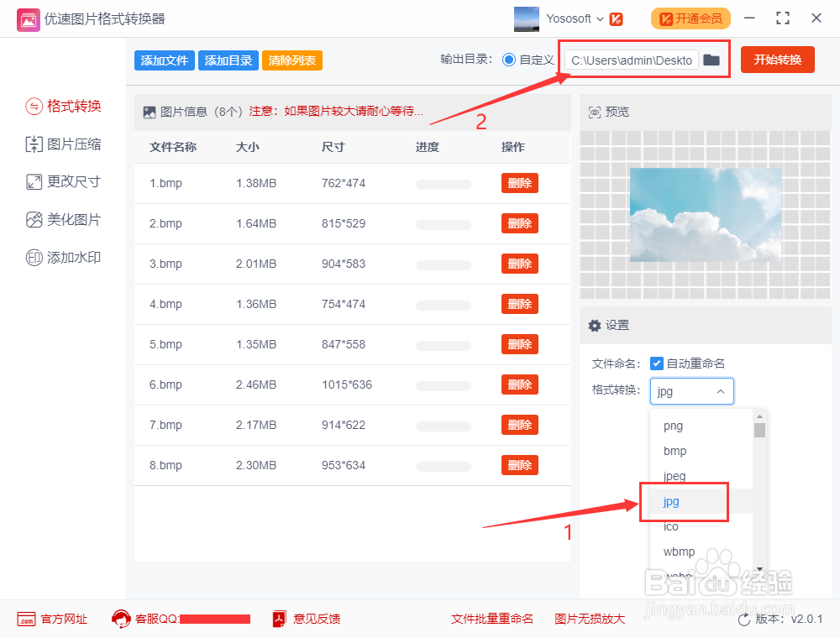Delete the 6.bmp row
The width and height of the screenshot is (840, 638).
pyautogui.click(x=520, y=384)
